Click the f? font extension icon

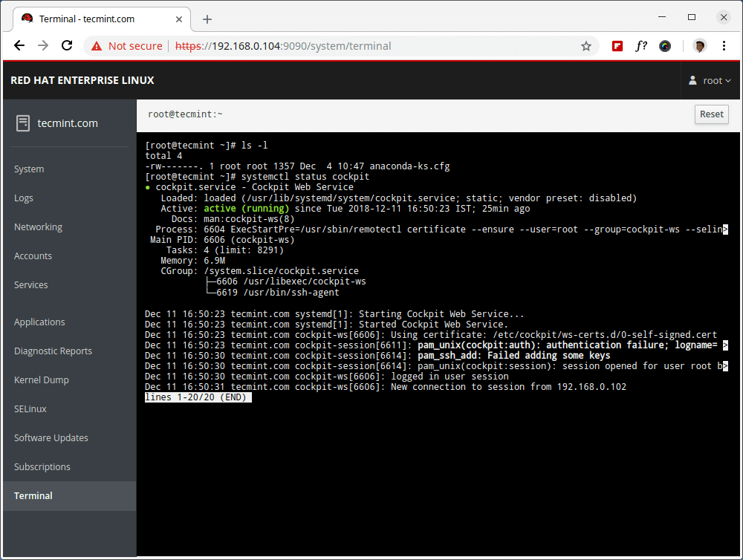(640, 46)
